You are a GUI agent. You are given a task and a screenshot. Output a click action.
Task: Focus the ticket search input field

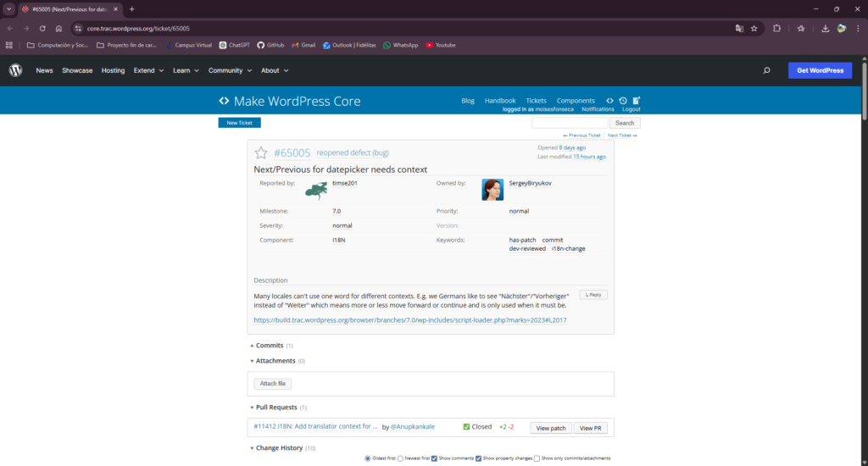pyautogui.click(x=569, y=123)
